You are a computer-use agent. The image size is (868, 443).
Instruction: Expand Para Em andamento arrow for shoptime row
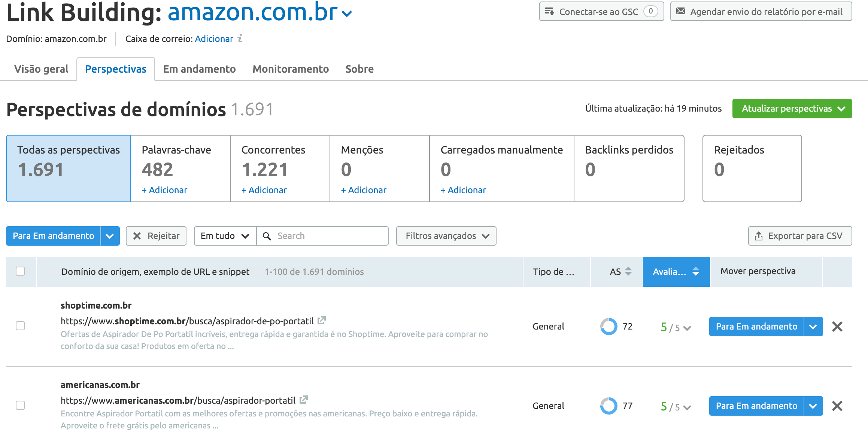[813, 327]
